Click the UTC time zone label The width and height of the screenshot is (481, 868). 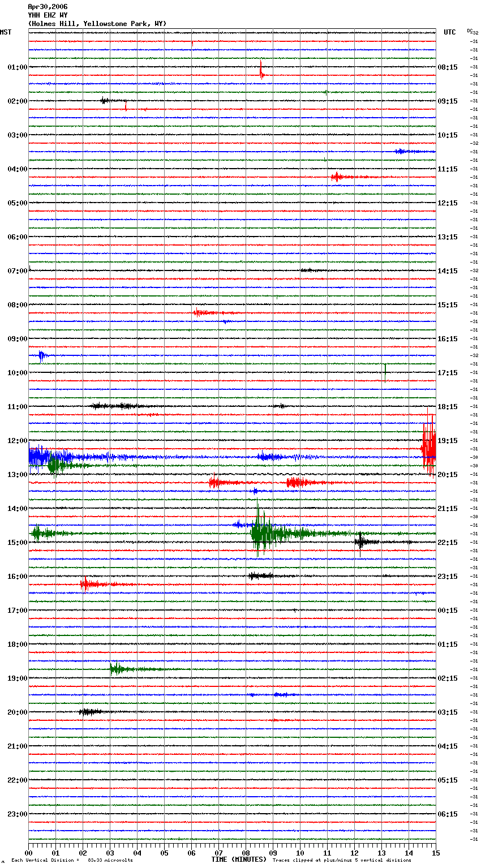pyautogui.click(x=450, y=32)
